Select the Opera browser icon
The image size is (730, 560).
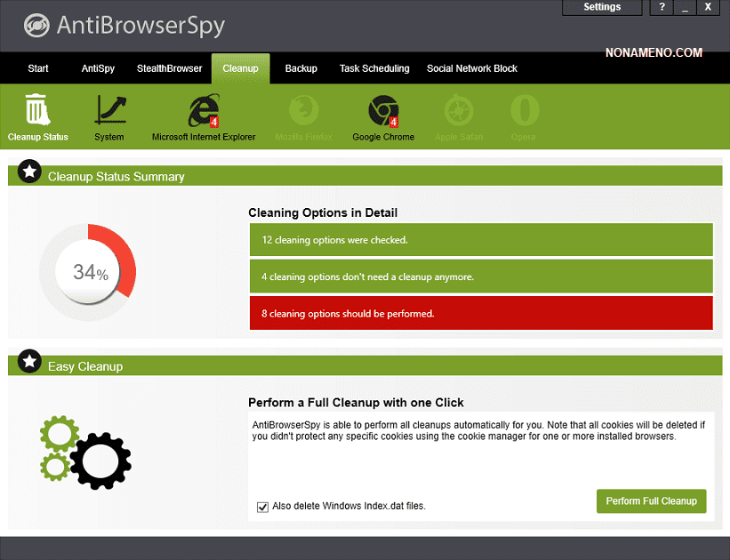[x=524, y=111]
